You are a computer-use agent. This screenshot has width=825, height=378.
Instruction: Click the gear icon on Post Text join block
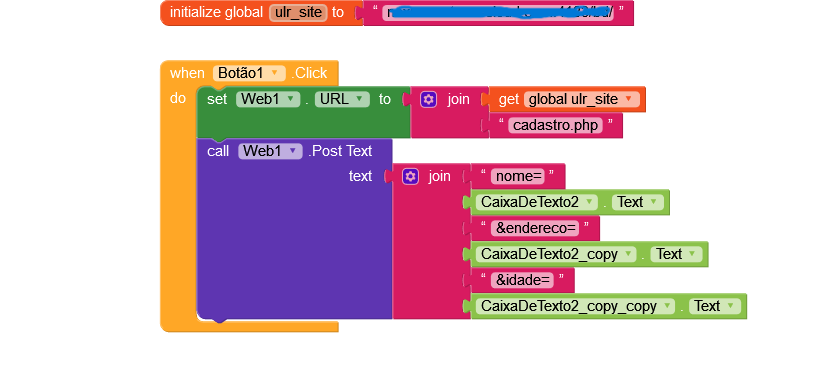point(410,176)
